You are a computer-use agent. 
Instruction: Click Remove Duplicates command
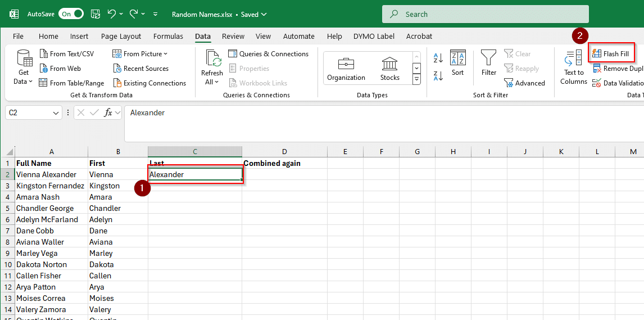point(617,69)
